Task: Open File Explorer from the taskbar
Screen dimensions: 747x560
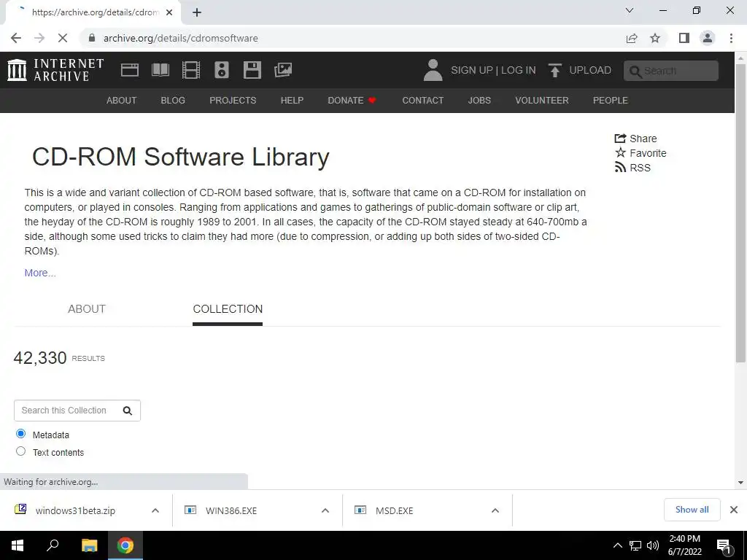Action: (89, 545)
